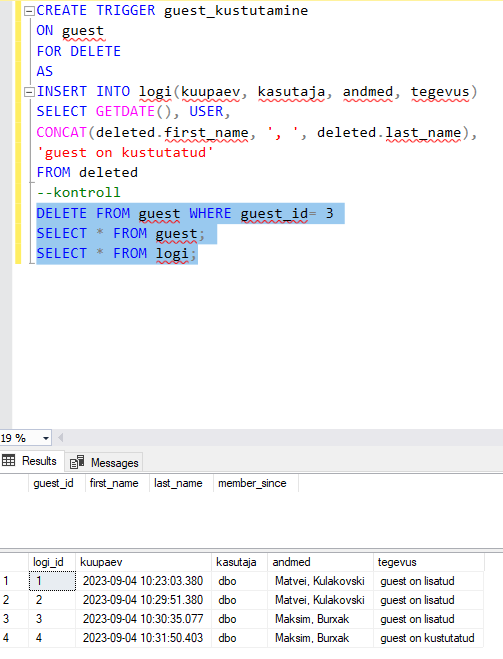Click the Results grid icon
Screen dimensions: 503x659
tap(8, 461)
